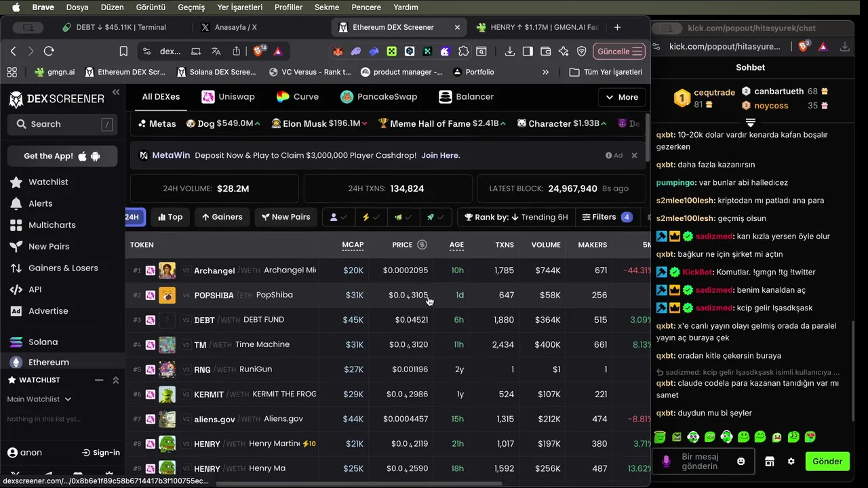Reload the current page
This screenshot has width=868, height=488.
49,52
